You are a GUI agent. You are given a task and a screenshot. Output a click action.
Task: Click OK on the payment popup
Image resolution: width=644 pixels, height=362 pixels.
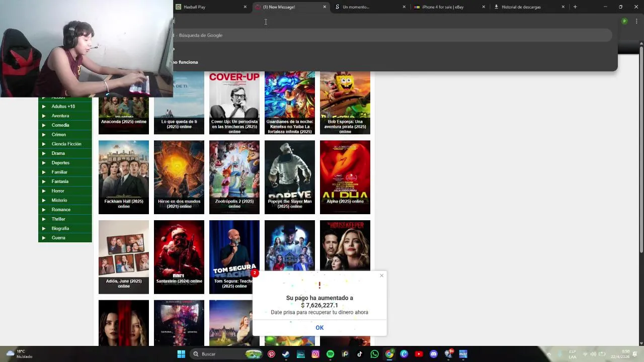[319, 328]
